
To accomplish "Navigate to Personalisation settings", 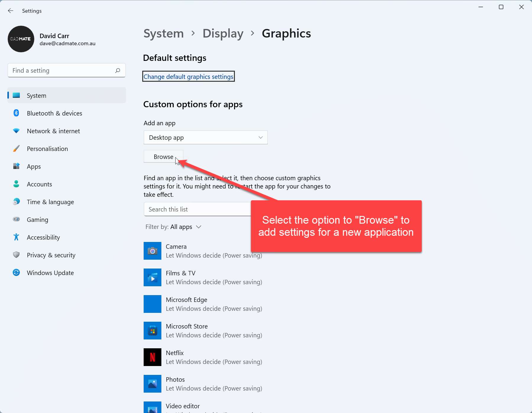I will (47, 149).
